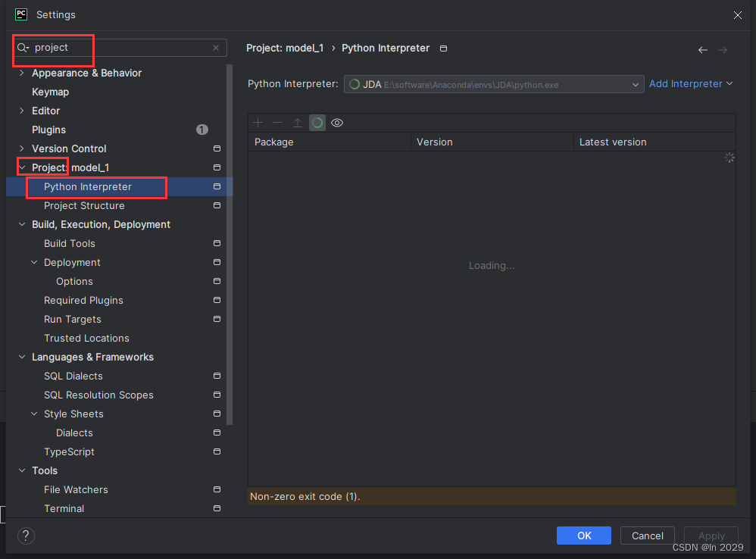This screenshot has width=756, height=559.
Task: Click the Latest version column header
Action: pyautogui.click(x=654, y=142)
